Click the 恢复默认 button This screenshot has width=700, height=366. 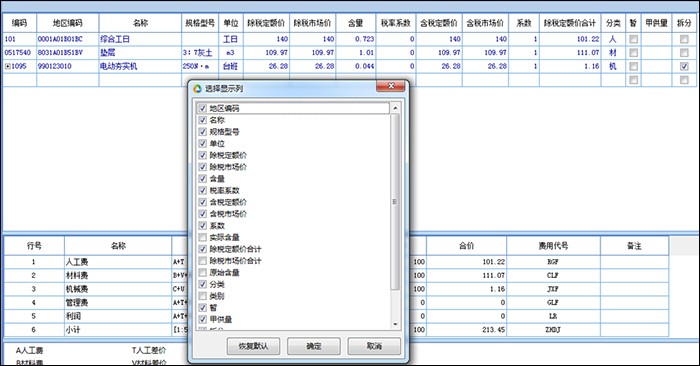pyautogui.click(x=253, y=346)
